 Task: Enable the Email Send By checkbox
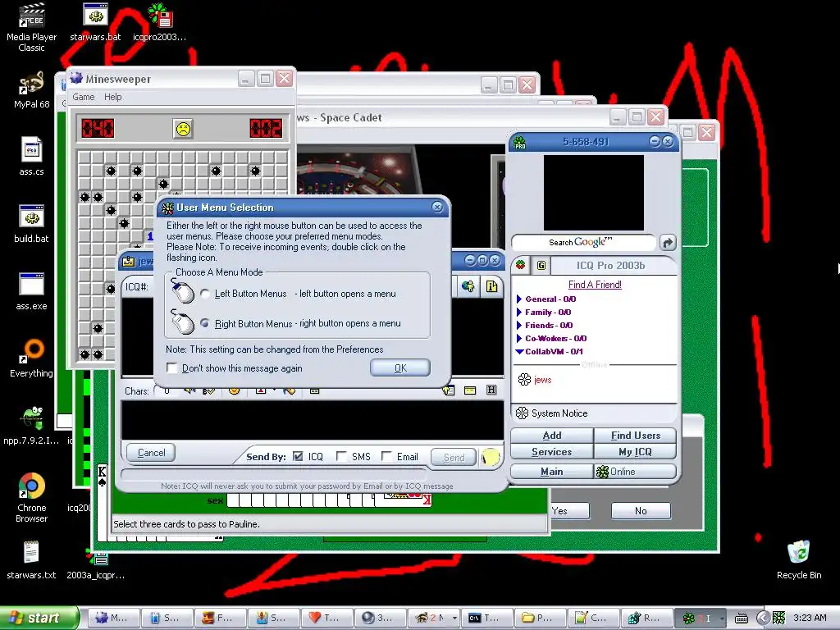[x=386, y=456]
